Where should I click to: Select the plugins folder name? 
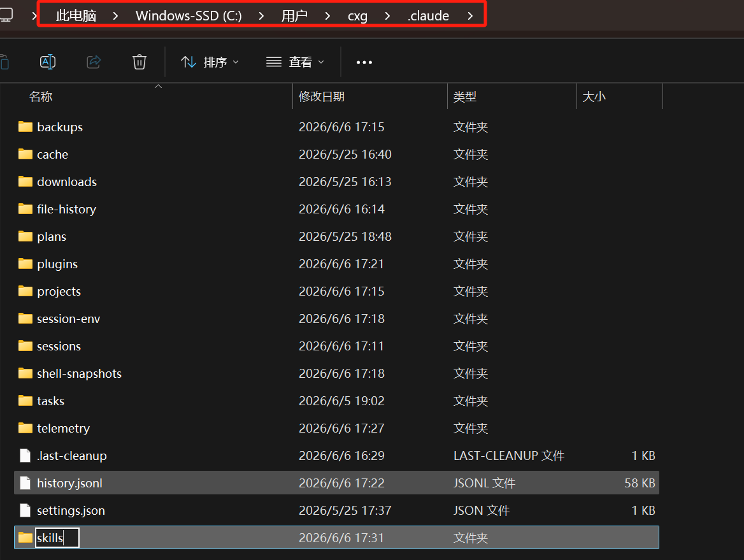pos(57,264)
